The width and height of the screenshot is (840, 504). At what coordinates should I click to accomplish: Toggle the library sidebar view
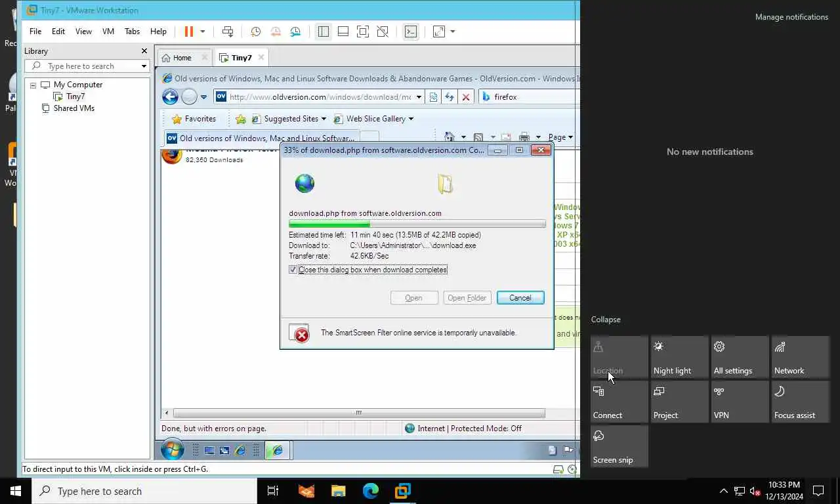(323, 31)
